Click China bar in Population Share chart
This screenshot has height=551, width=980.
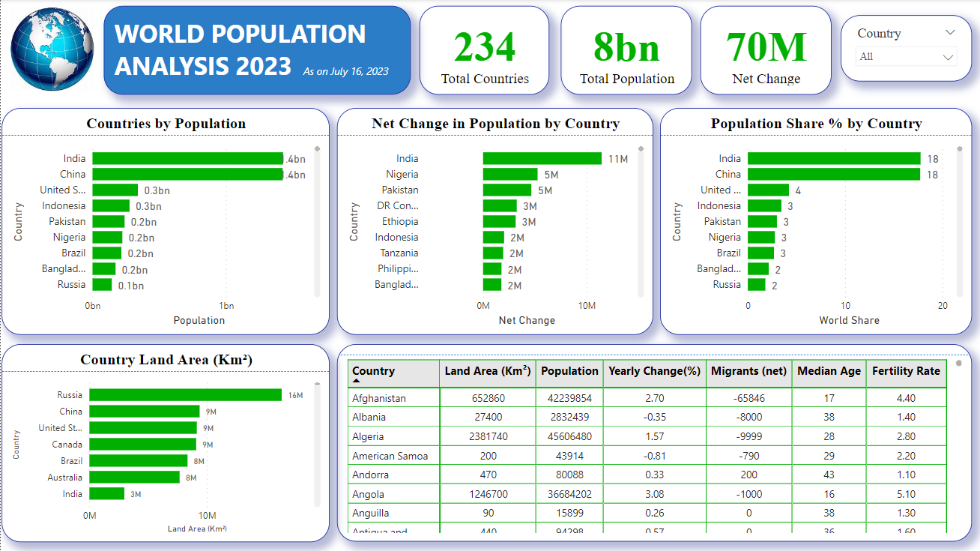[833, 175]
